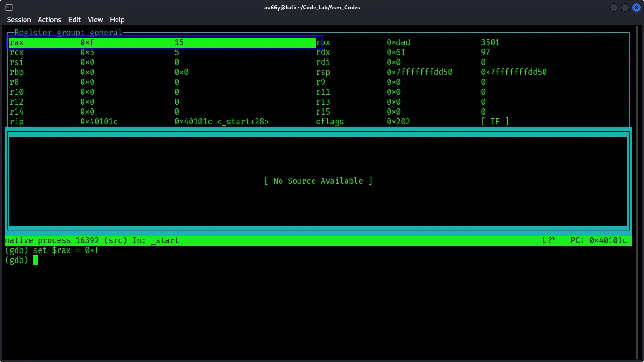Click the window title au66y@kali
Image resolution: width=644 pixels, height=362 pixels.
tap(312, 8)
